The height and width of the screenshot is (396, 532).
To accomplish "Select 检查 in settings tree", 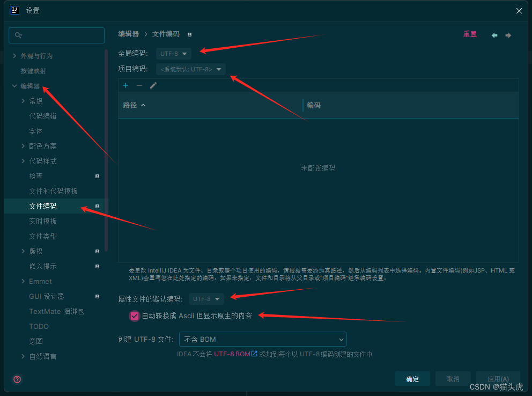I will (x=35, y=176).
